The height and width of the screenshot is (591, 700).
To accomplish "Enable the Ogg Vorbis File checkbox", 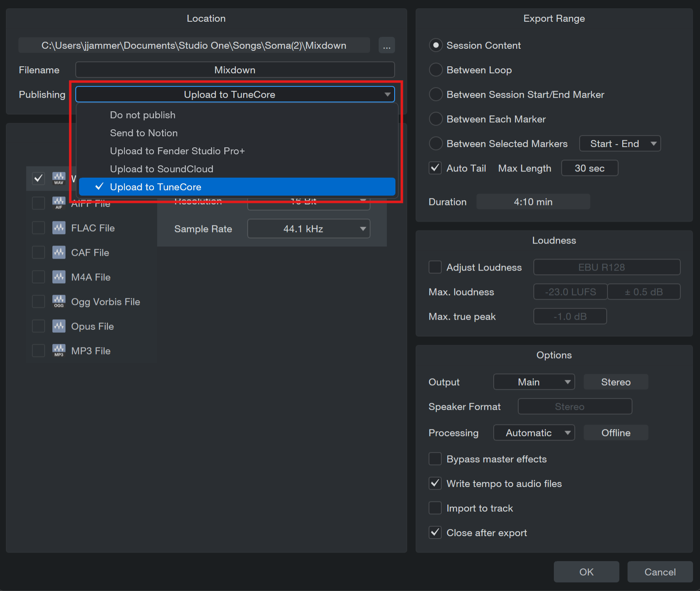I will pyautogui.click(x=38, y=301).
